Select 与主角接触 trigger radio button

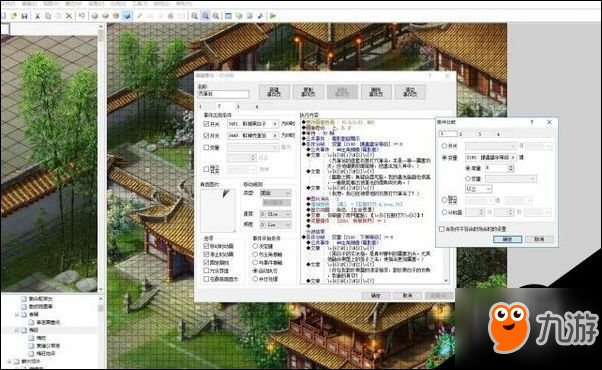tap(255, 254)
